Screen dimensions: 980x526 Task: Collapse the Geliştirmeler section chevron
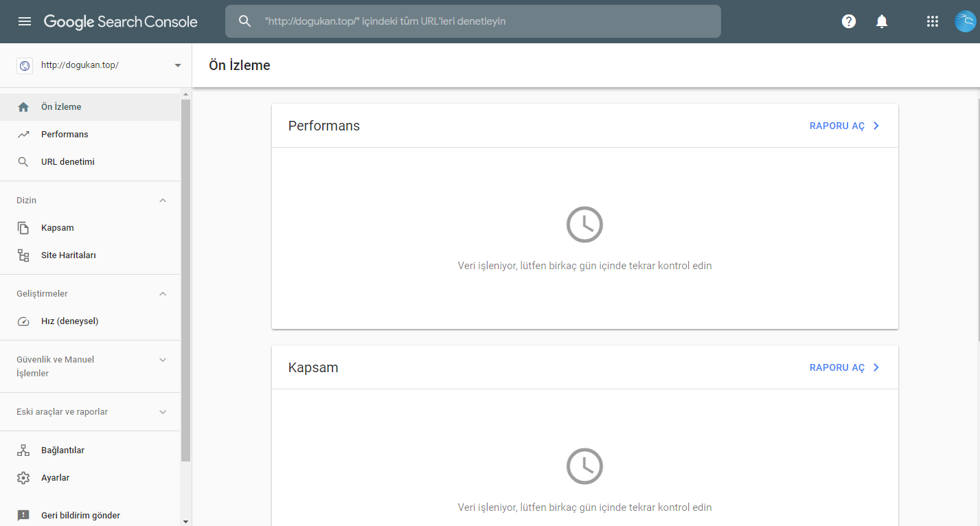pos(163,294)
